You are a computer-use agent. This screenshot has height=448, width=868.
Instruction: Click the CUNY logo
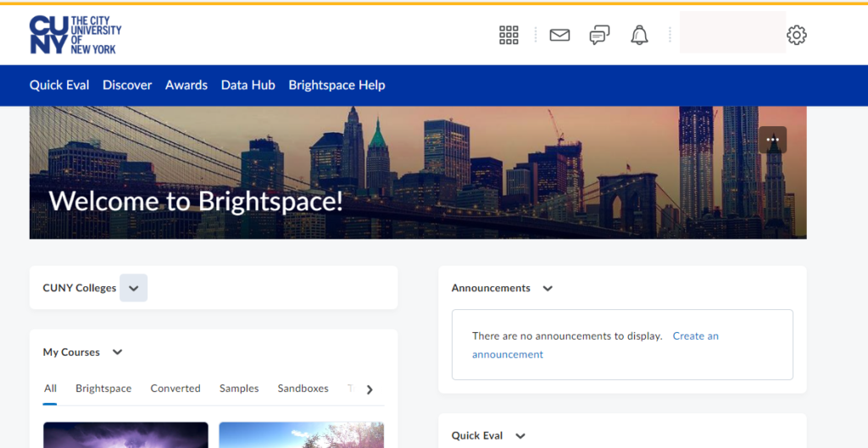75,35
